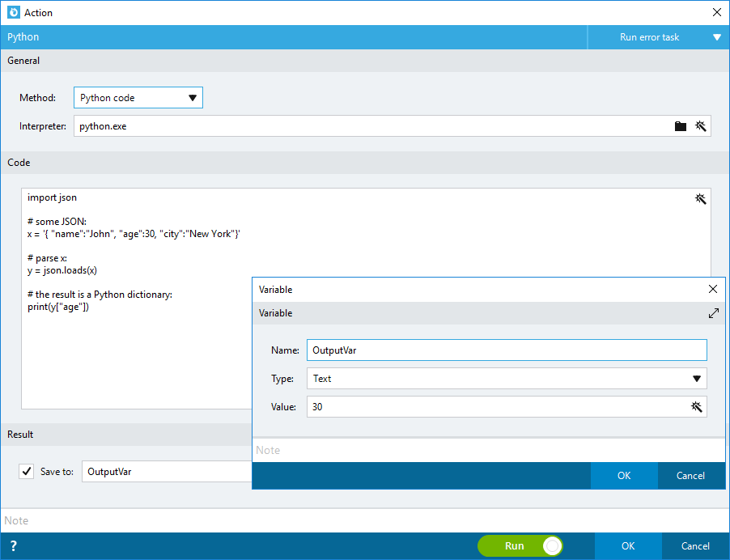Expand the Run error task dropdown
The height and width of the screenshot is (560, 730).
[x=658, y=37]
